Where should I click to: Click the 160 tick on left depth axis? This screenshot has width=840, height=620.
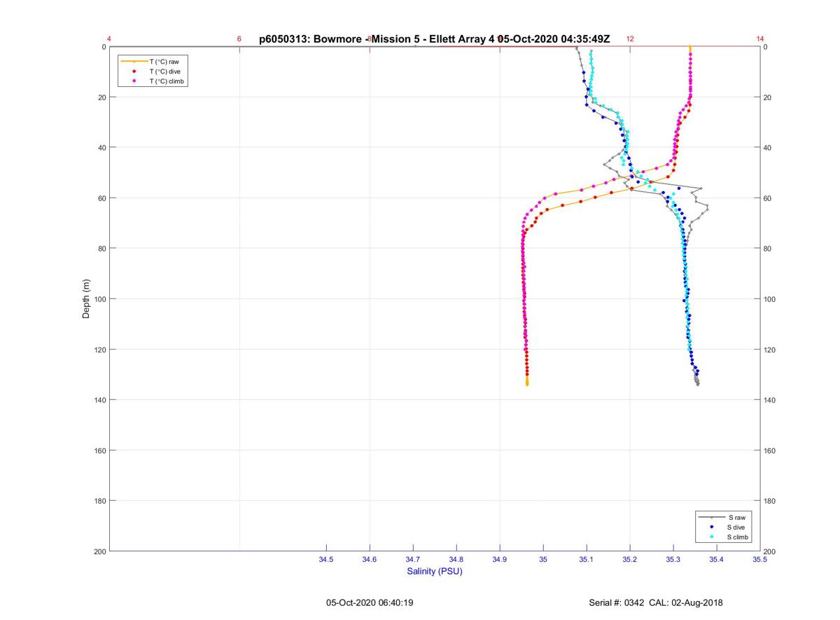(x=99, y=450)
